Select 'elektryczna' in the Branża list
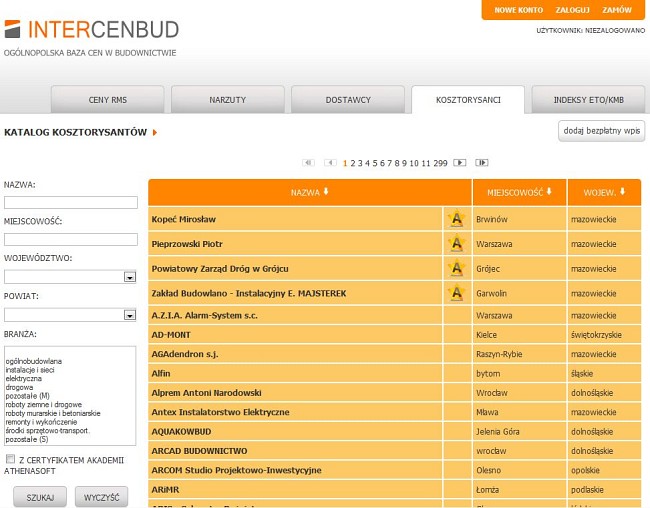This screenshot has width=650, height=508. (22, 378)
